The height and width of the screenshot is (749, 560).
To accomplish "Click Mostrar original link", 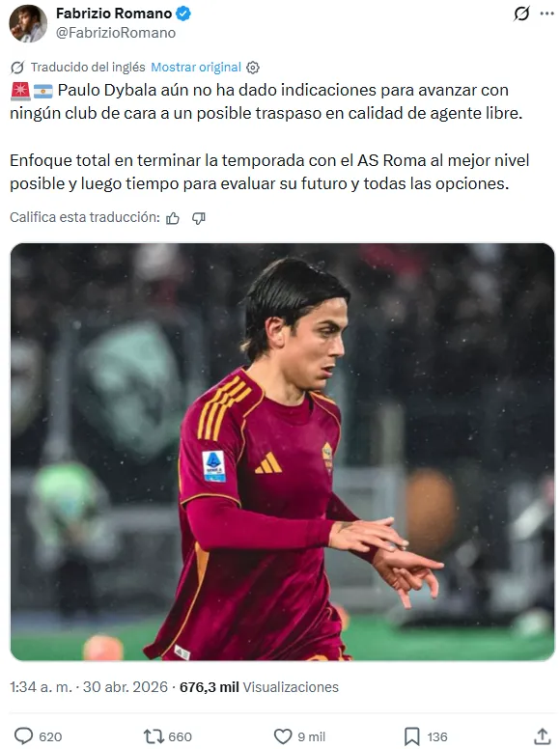I will pos(196,68).
